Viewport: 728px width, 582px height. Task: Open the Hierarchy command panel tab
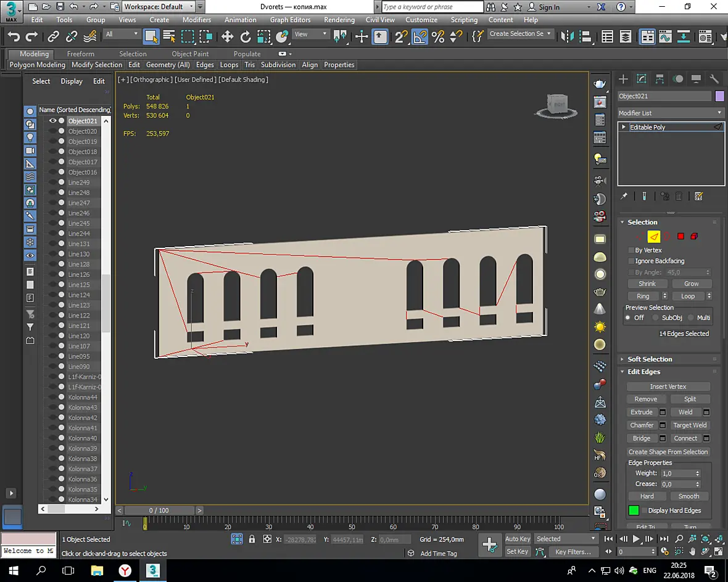tap(660, 79)
